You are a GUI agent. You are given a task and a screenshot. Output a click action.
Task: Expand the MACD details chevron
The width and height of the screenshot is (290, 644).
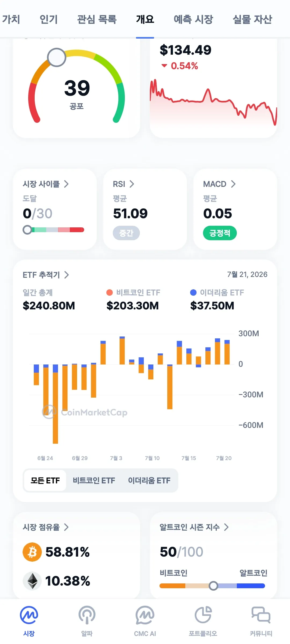[233, 184]
